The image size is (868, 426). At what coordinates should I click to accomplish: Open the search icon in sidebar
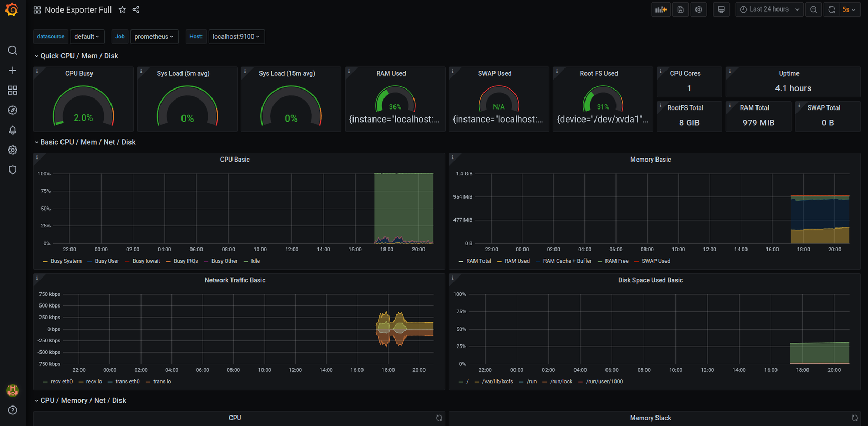click(x=13, y=51)
